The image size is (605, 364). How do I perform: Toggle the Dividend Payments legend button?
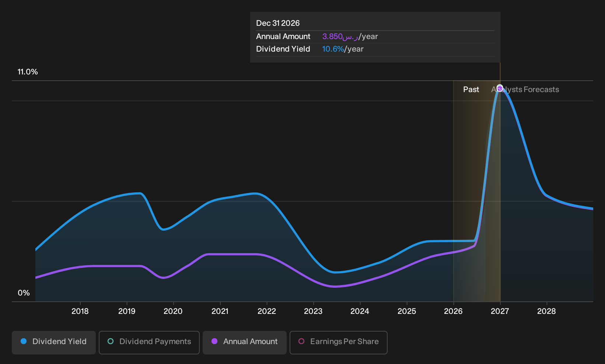[x=149, y=342]
